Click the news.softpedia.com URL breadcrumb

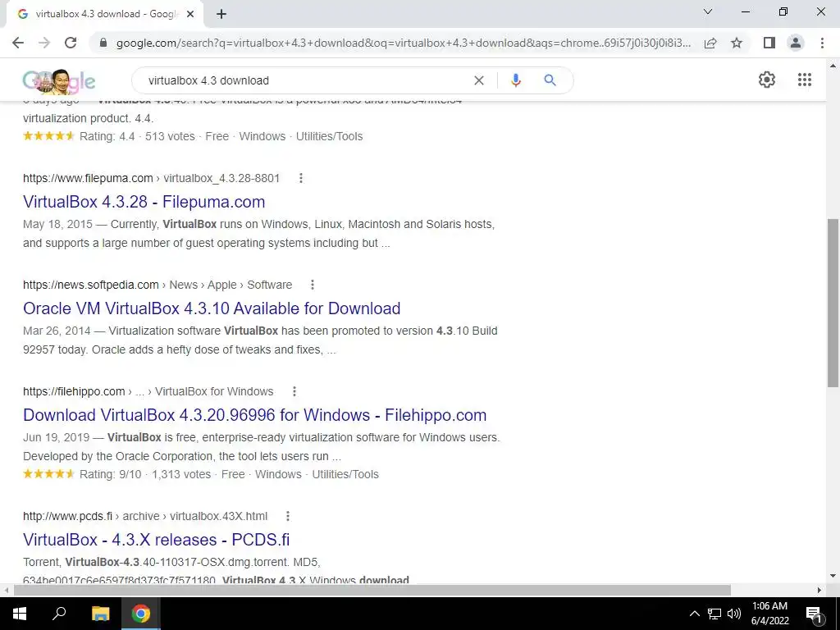[157, 285]
